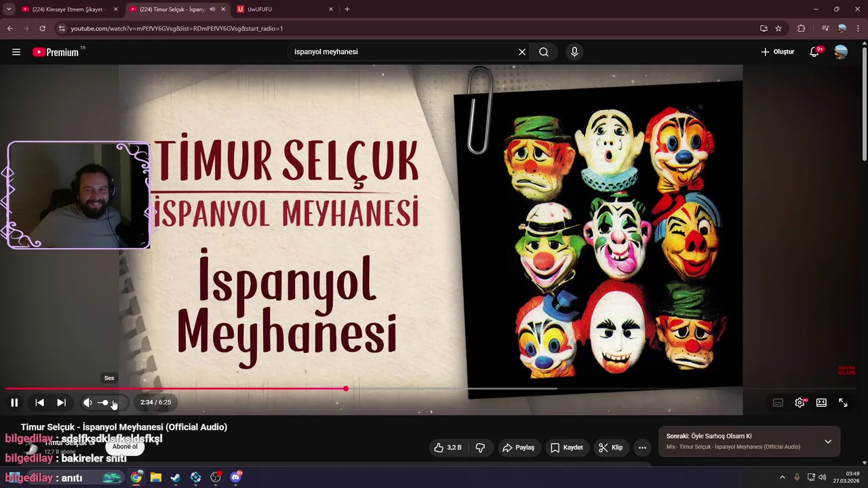The width and height of the screenshot is (868, 488).
Task: Open OBS Studio from taskbar
Action: coord(216,477)
